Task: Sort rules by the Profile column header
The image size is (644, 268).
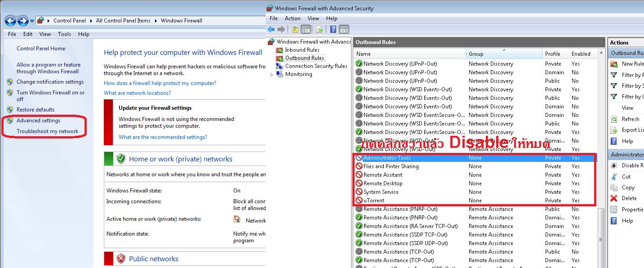Action: 555,54
